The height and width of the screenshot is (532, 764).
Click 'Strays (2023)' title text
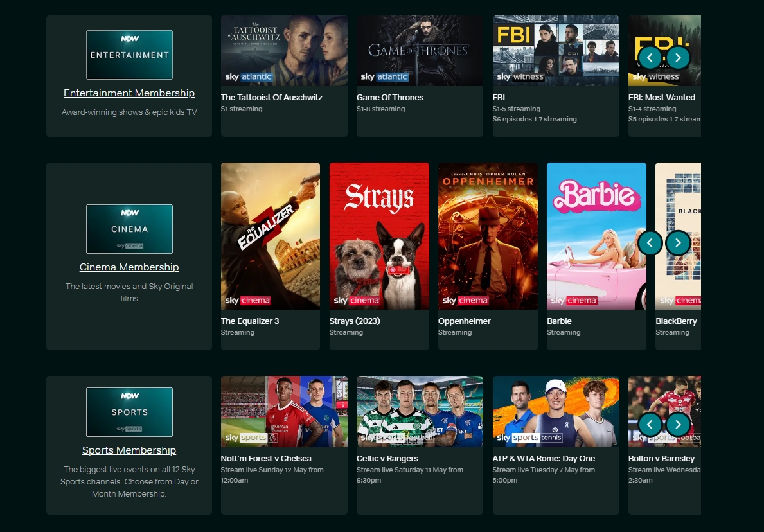[355, 321]
